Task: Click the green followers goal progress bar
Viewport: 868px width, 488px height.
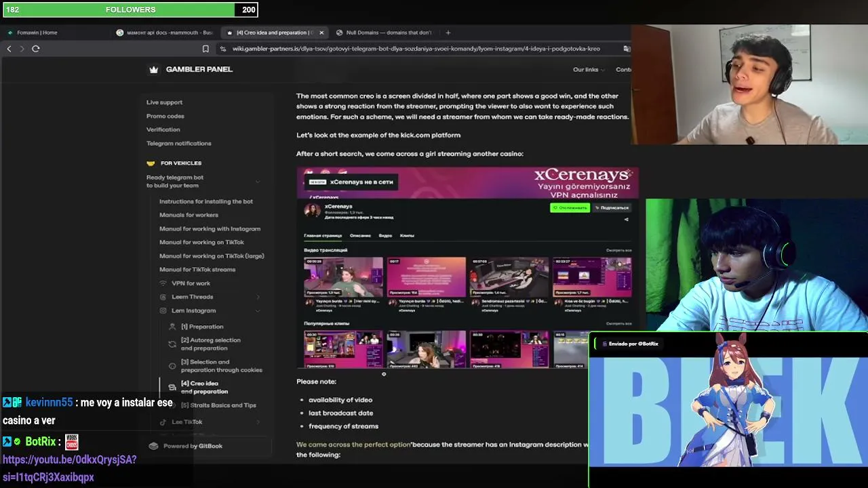Action: [x=119, y=9]
